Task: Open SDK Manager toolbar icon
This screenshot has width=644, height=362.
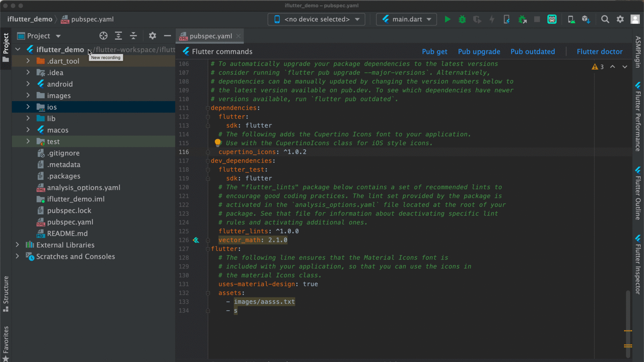Action: click(x=586, y=19)
